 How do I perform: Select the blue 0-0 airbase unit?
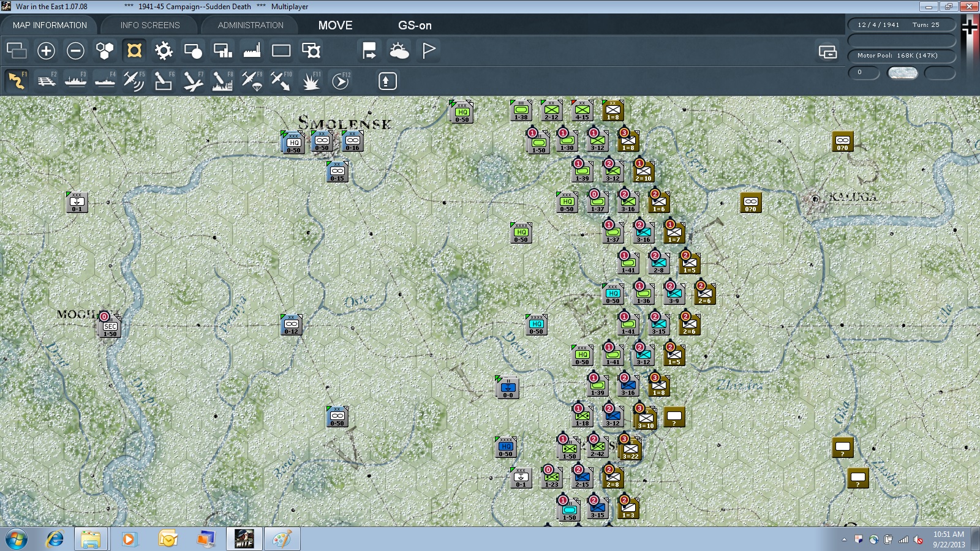click(x=508, y=388)
